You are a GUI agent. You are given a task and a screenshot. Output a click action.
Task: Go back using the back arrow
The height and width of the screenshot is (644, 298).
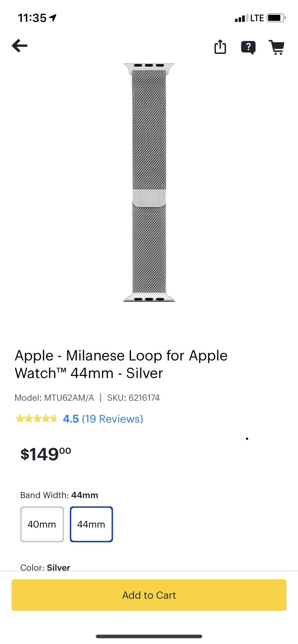pos(20,46)
